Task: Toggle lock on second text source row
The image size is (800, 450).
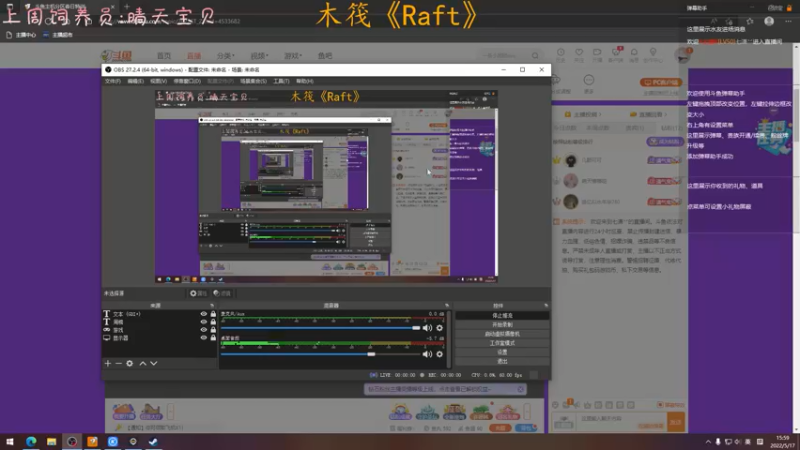Action: pyautogui.click(x=213, y=322)
